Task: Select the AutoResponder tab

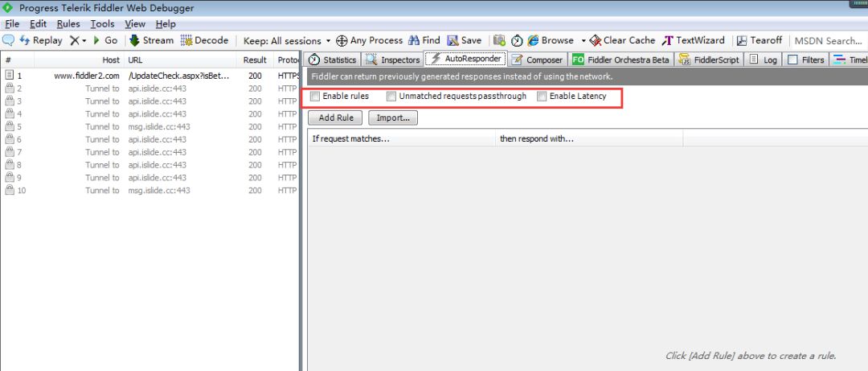Action: click(465, 58)
